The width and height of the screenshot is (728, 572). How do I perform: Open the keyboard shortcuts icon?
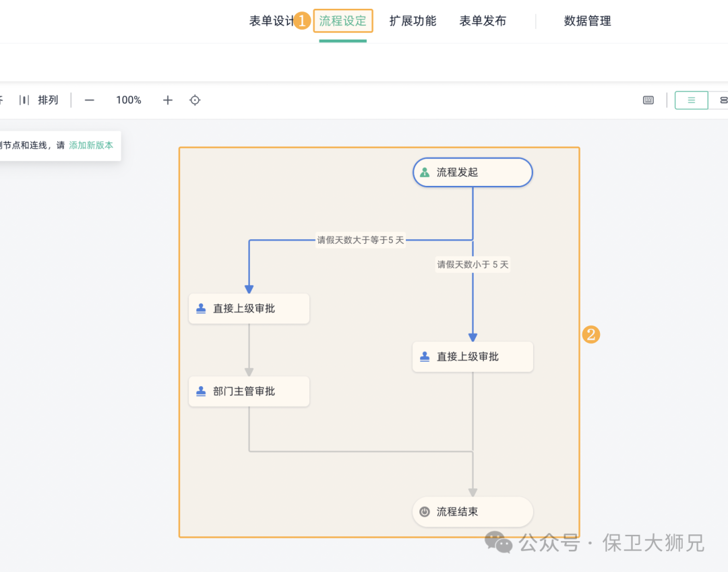coord(648,100)
